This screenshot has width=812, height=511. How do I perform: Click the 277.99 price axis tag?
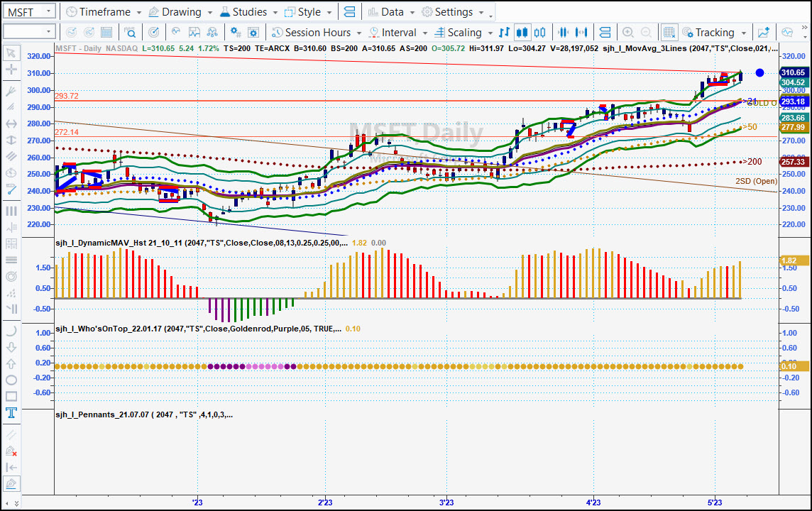click(794, 127)
